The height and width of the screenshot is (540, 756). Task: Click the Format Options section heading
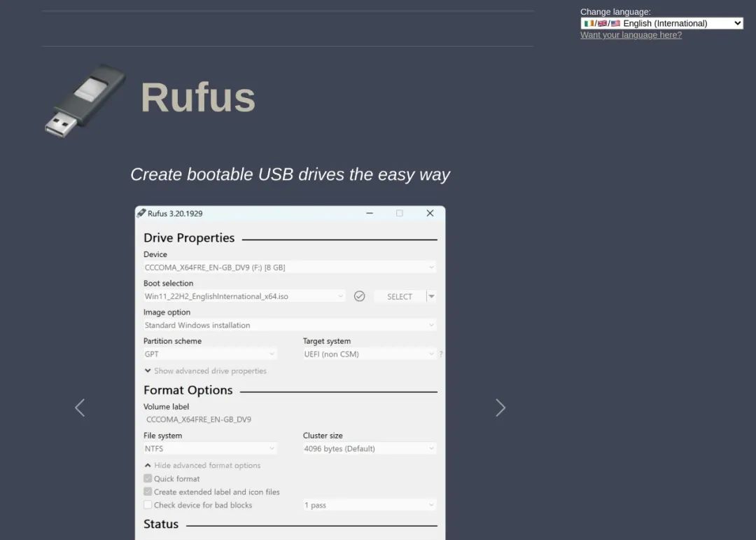(x=188, y=390)
